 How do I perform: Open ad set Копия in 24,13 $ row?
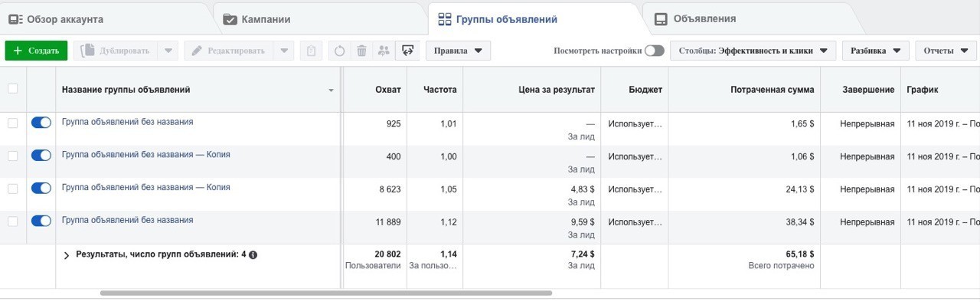point(145,188)
